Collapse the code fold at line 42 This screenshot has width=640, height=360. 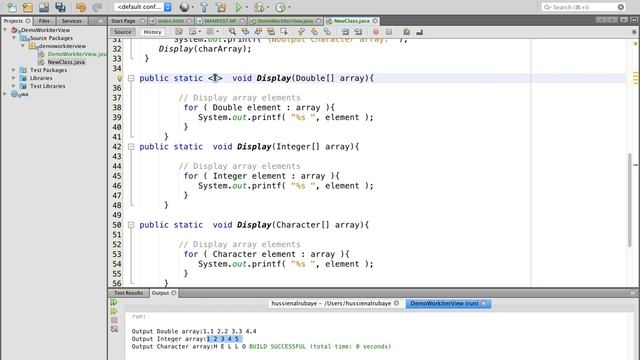(131, 147)
